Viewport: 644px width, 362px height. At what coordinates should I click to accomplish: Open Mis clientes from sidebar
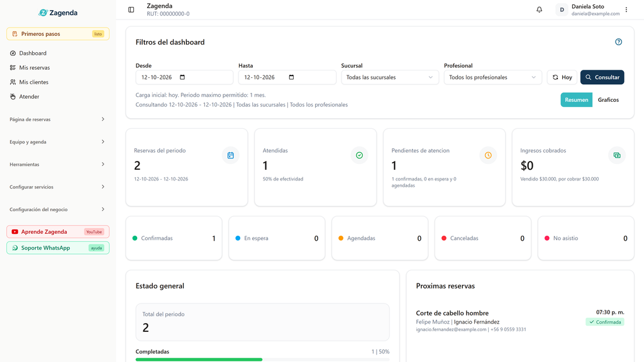[57, 82]
